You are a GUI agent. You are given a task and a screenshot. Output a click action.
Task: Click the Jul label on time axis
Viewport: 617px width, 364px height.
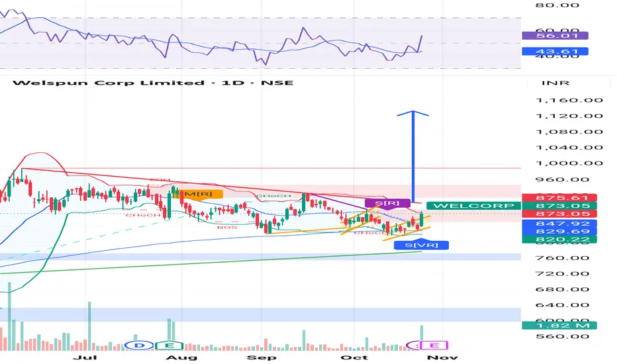click(x=85, y=357)
